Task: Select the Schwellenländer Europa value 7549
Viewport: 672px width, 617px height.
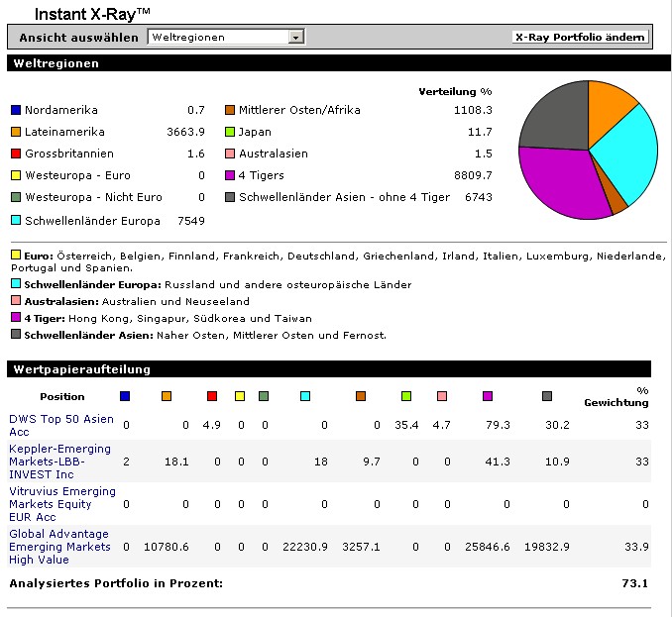Action: (191, 221)
